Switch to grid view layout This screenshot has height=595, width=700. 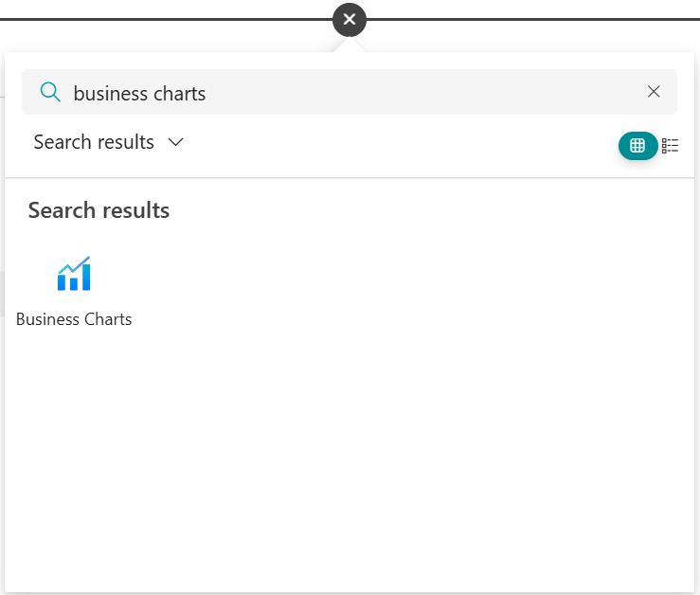[637, 145]
